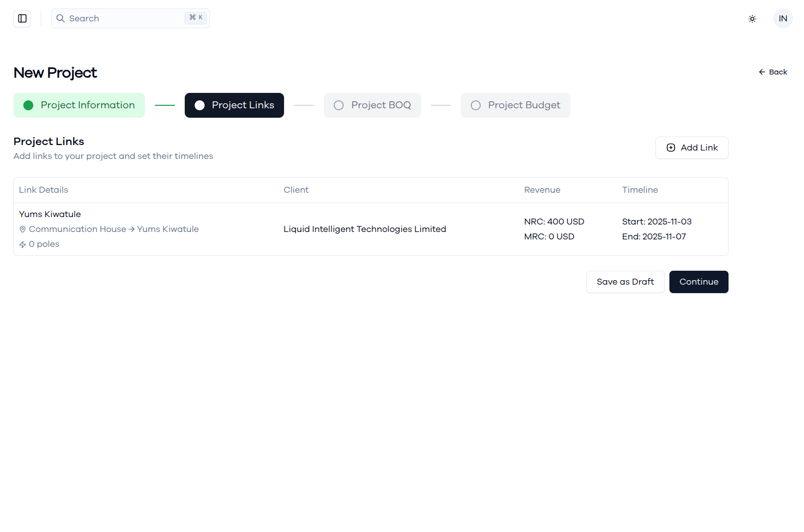
Task: Click the MRC: 0 USD value
Action: click(549, 236)
